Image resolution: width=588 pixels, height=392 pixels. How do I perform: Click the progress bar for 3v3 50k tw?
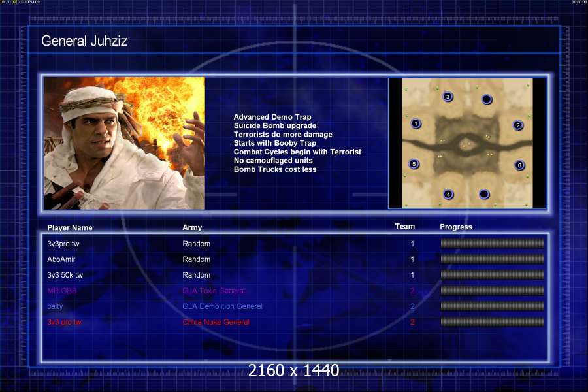point(492,275)
